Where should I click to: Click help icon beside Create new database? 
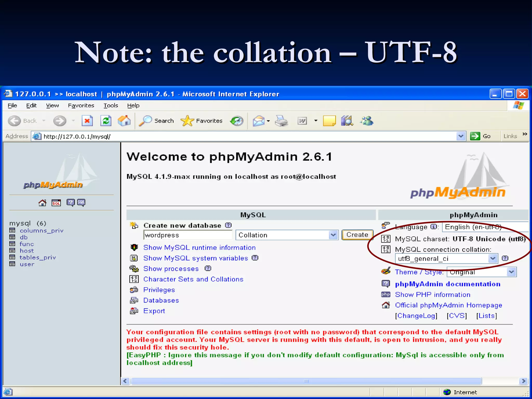pyautogui.click(x=228, y=225)
